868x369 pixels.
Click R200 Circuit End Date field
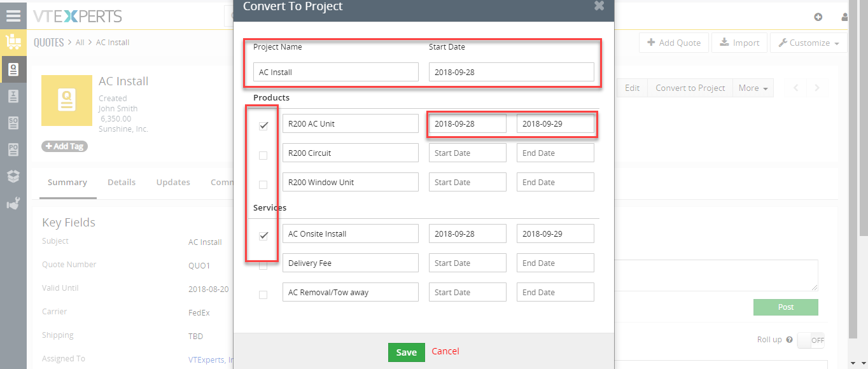(x=556, y=153)
